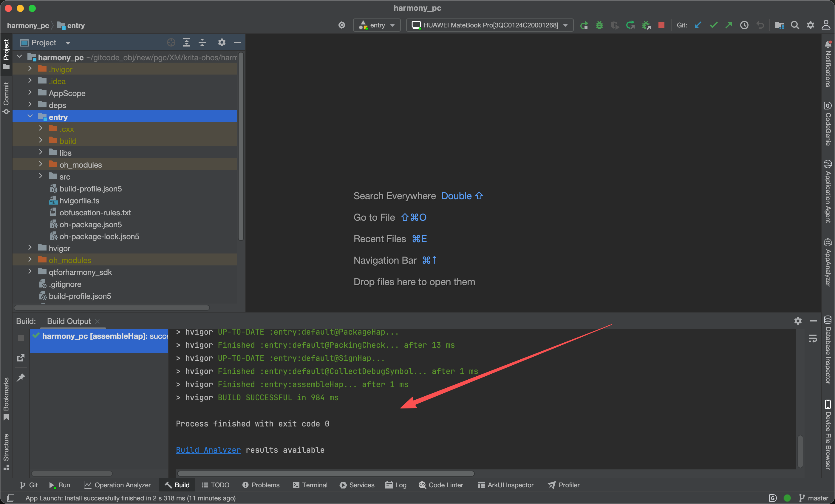Click the hot reload icon in toolbar

point(630,25)
